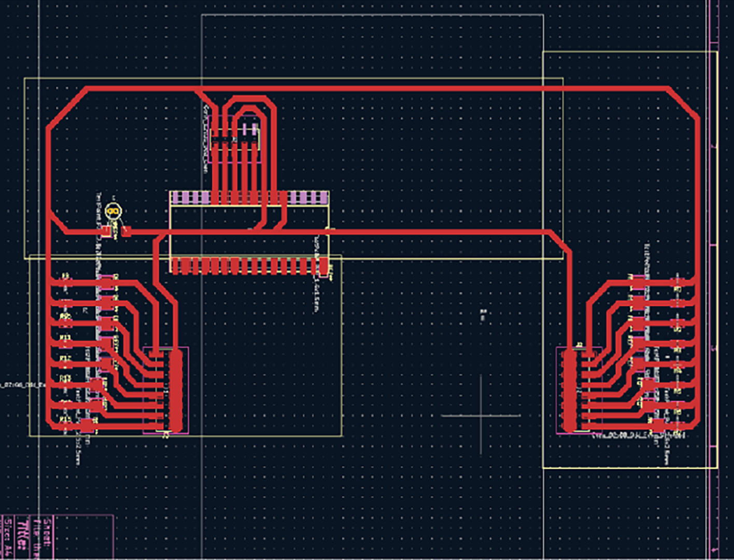Select the yellow circular test point pad
This screenshot has height=560, width=734.
[113, 211]
